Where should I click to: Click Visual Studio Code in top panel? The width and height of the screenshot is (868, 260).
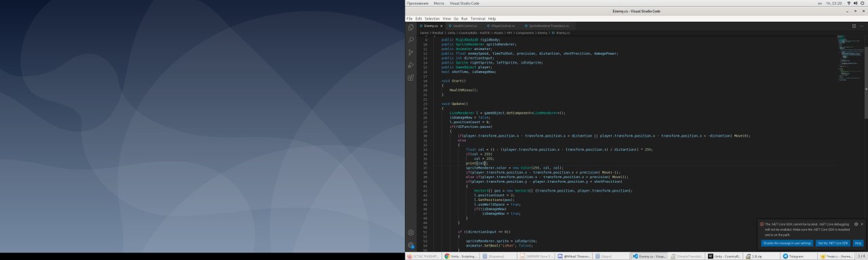tap(465, 3)
